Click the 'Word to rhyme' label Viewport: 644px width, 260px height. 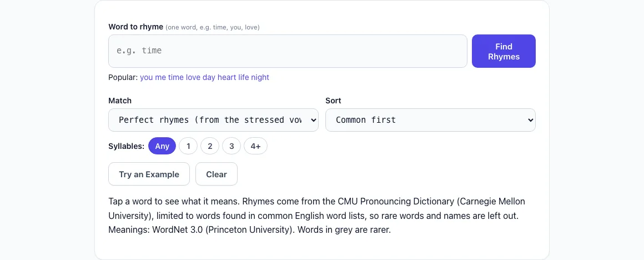coord(136,27)
